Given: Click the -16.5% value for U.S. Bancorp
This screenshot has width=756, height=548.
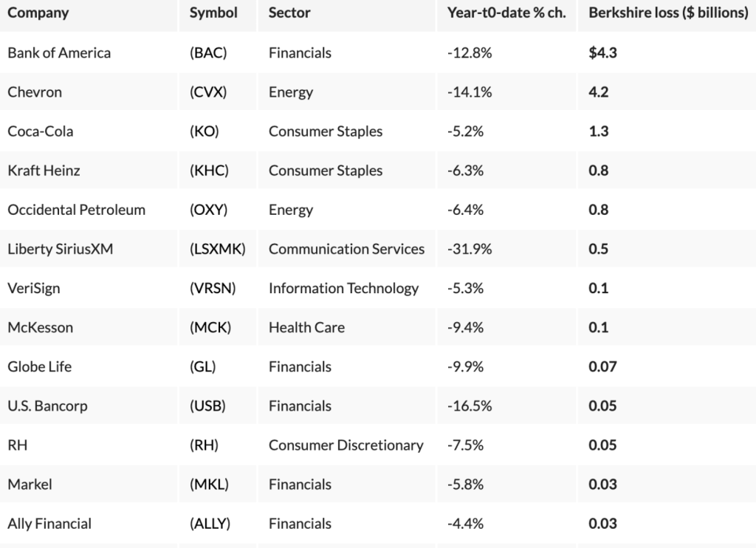Looking at the screenshot, I should (470, 405).
